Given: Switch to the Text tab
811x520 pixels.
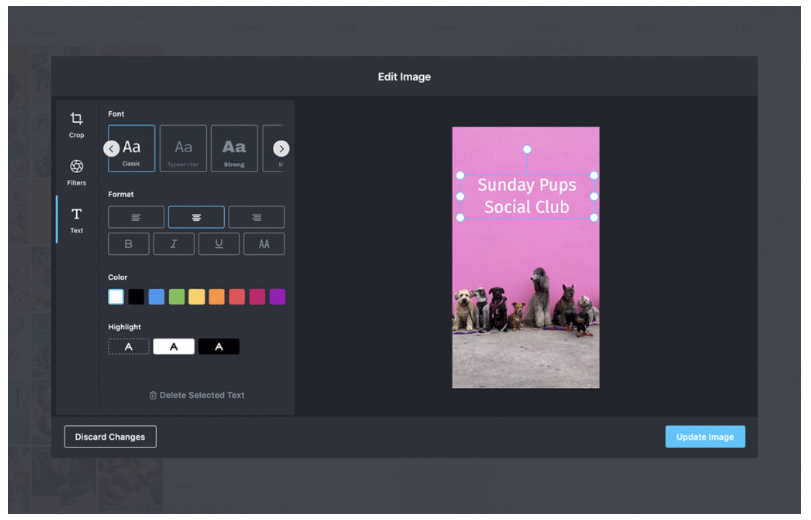Looking at the screenshot, I should click(76, 219).
